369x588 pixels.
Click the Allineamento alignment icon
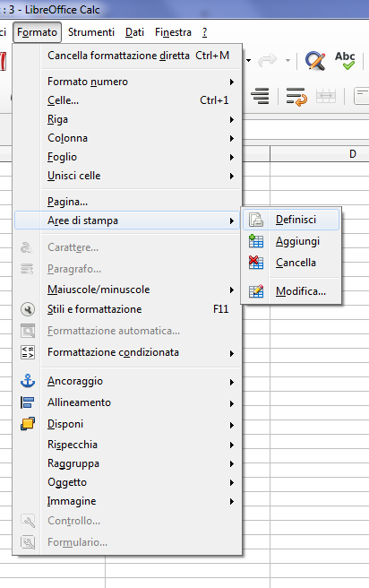pos(28,402)
